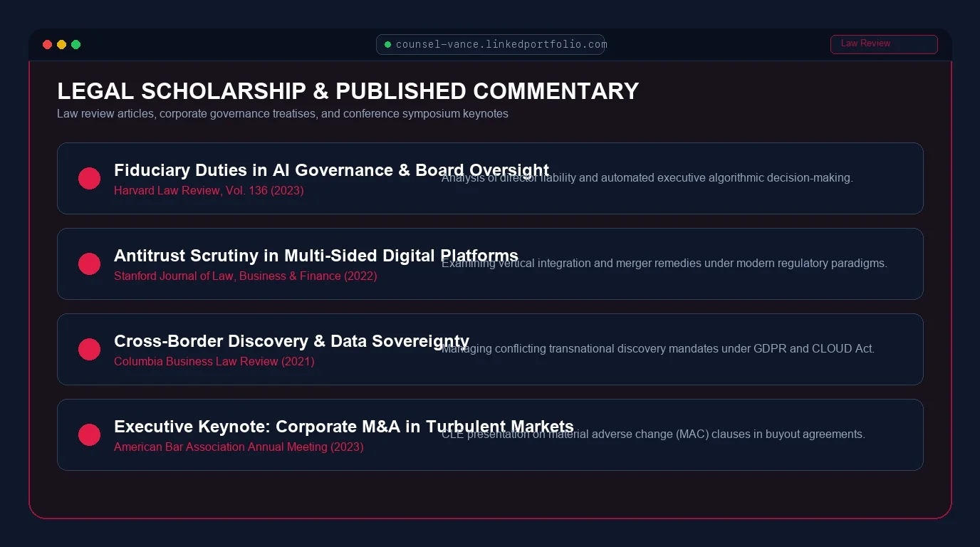Click description about vertical integration and merger remedies
This screenshot has width=980, height=547.
[x=664, y=264]
